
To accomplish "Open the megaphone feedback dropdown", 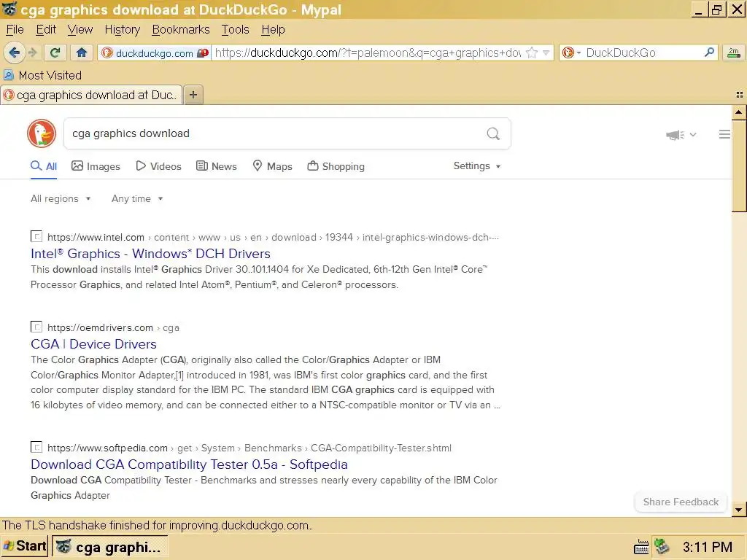I will (x=681, y=135).
